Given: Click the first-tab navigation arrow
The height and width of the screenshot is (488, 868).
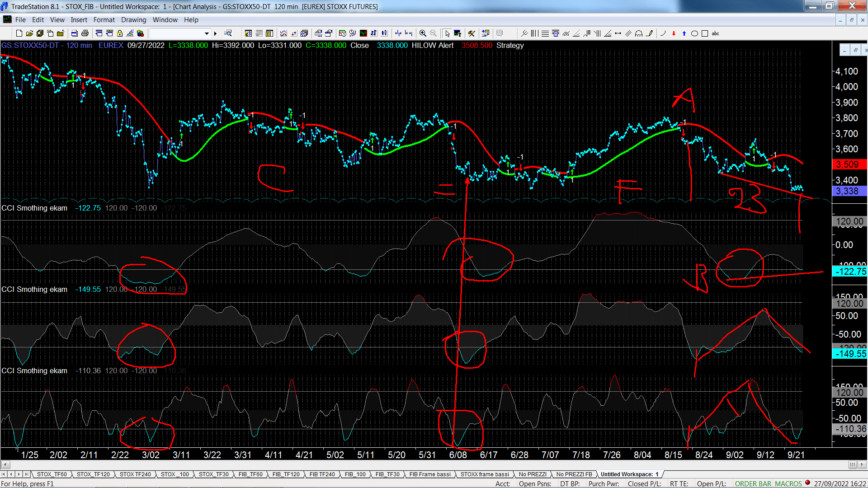Looking at the screenshot, I should coord(4,474).
